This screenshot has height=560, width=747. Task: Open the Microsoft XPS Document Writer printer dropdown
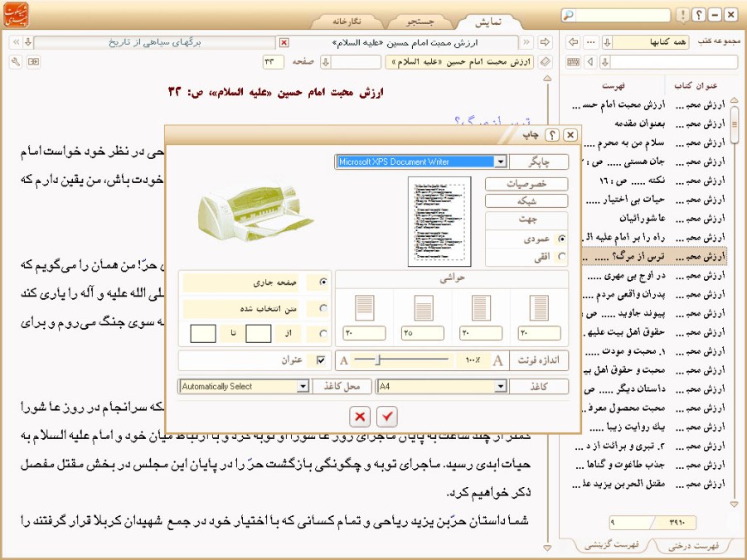point(500,162)
